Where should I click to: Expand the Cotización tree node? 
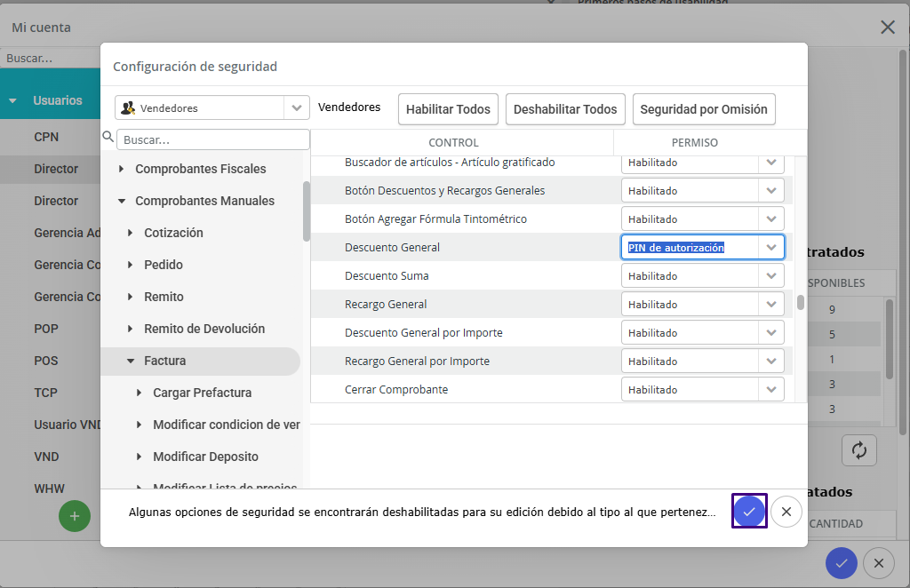coord(131,233)
